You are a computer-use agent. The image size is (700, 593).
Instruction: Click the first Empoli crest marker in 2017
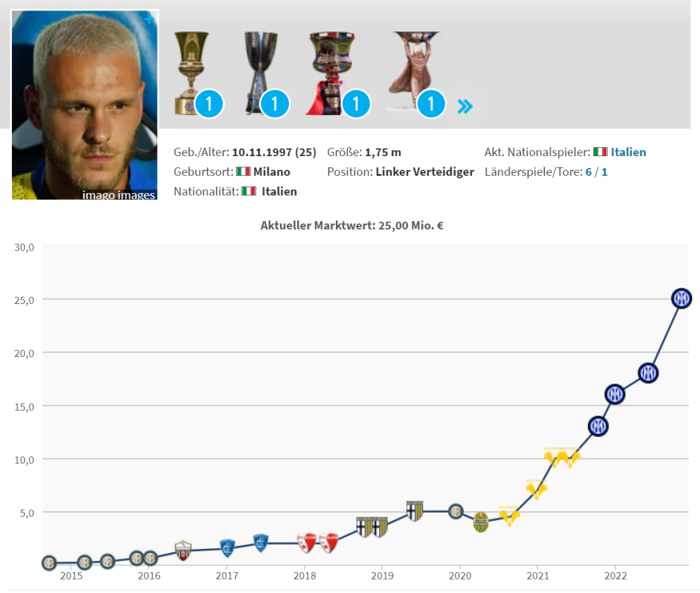[x=227, y=548]
